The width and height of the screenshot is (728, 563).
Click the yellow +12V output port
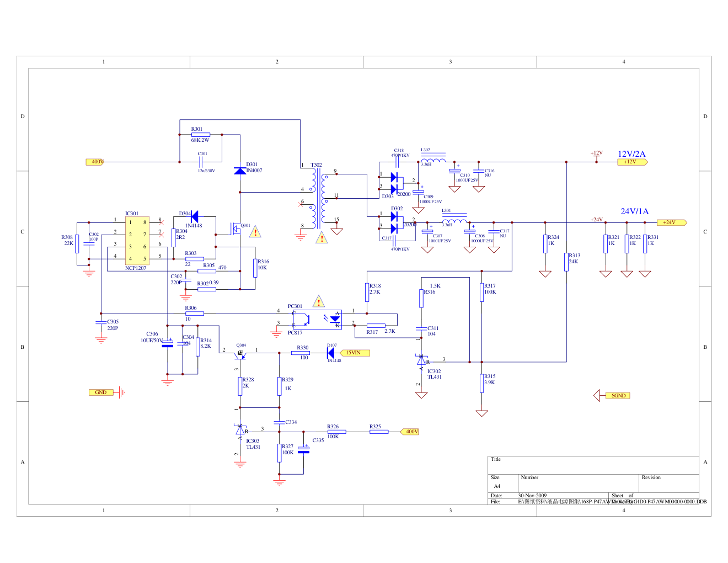point(633,162)
